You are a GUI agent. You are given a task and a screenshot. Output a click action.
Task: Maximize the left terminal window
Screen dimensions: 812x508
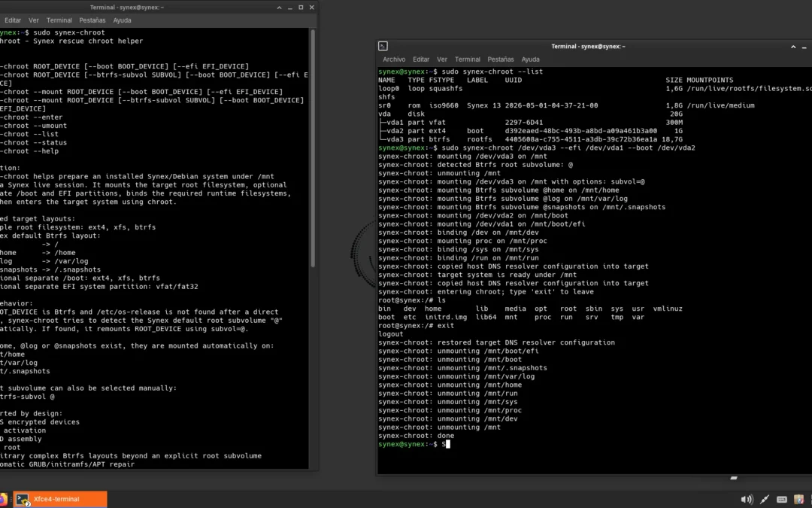pos(301,8)
